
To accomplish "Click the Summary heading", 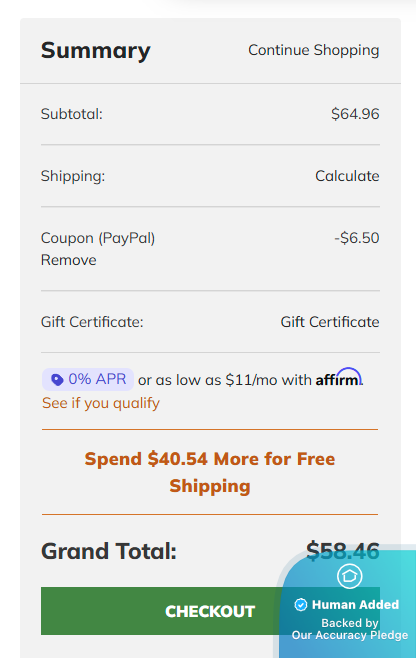I will point(96,50).
